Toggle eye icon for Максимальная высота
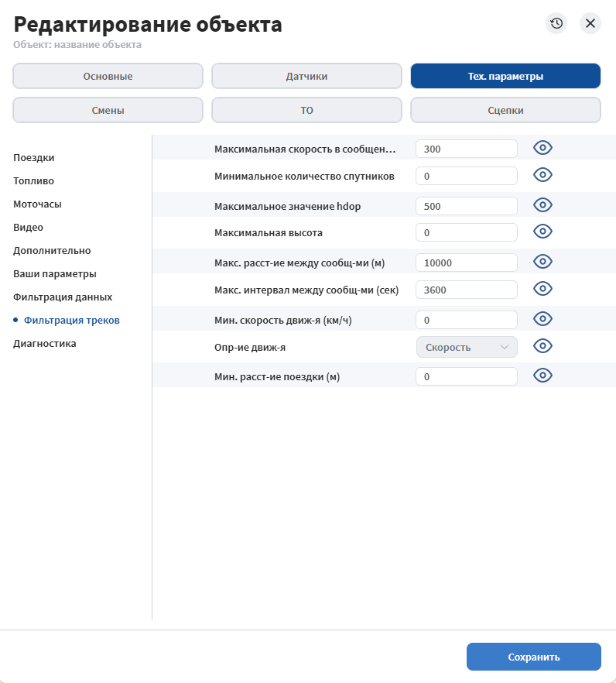Image resolution: width=616 pixels, height=683 pixels. [542, 232]
